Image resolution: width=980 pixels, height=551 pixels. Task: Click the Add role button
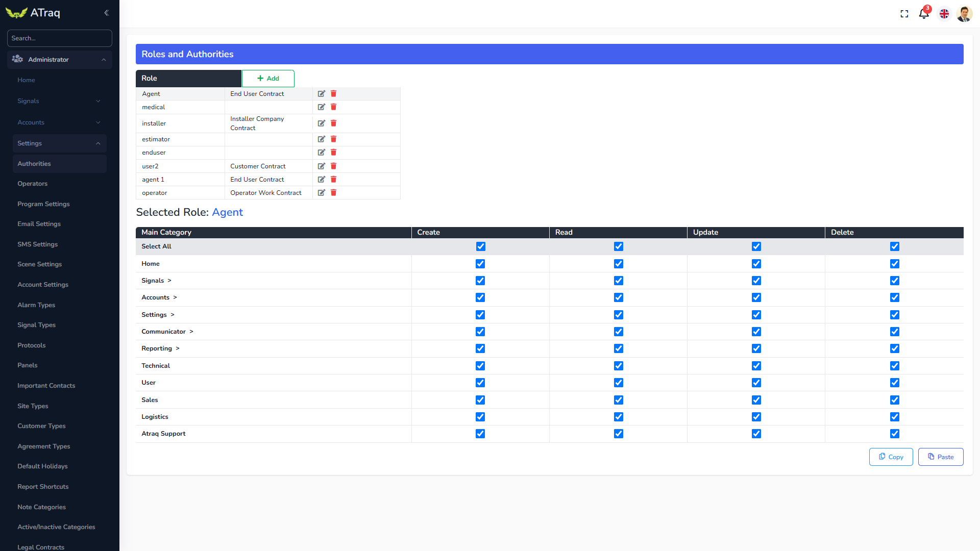point(268,79)
